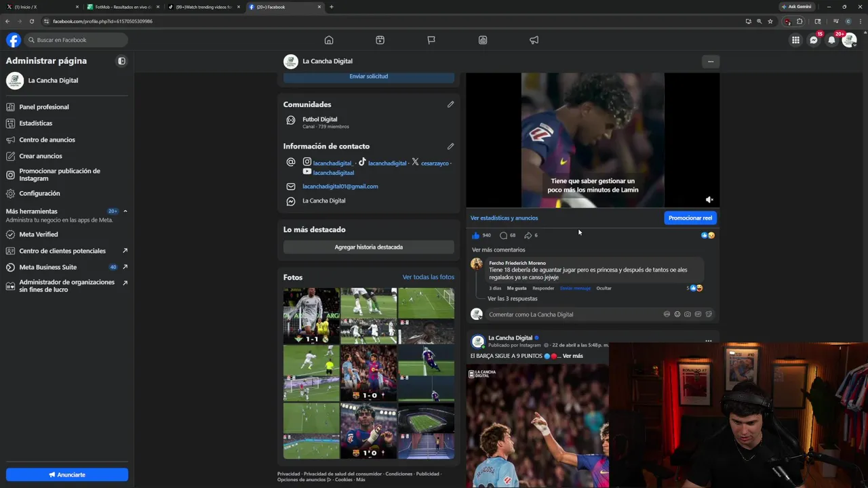The height and width of the screenshot is (488, 868).
Task: Open the Ads megaphone icon in top bar
Action: pyautogui.click(x=534, y=40)
